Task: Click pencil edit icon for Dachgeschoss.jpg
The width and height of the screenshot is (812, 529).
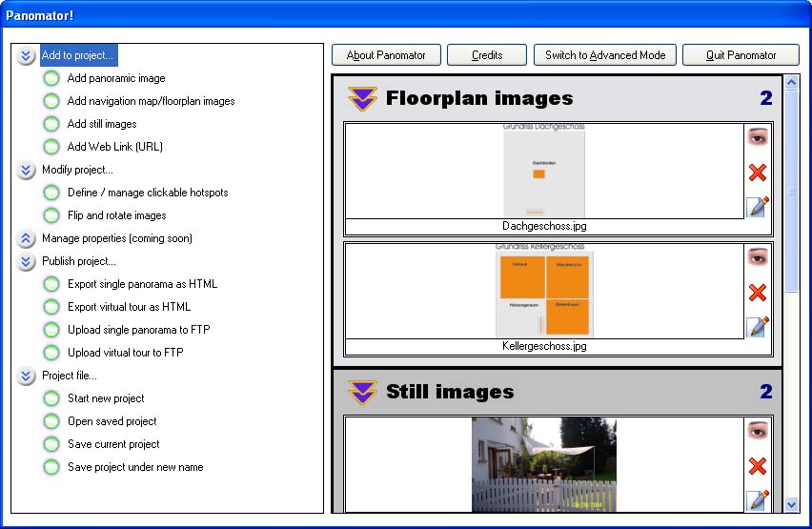Action: point(758,206)
